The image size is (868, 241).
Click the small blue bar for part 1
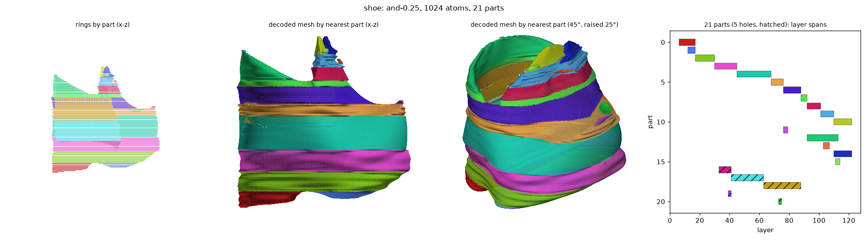[691, 50]
